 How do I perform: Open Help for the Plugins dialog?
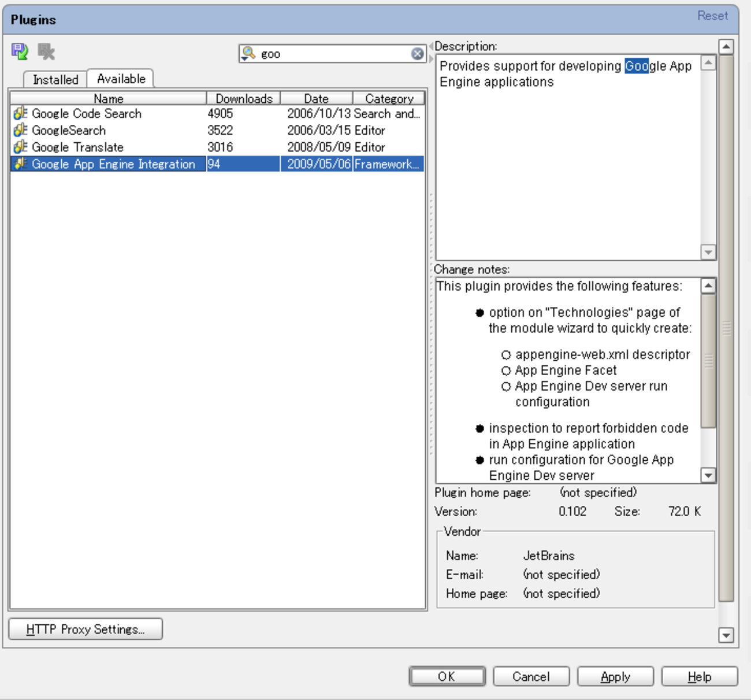click(700, 676)
